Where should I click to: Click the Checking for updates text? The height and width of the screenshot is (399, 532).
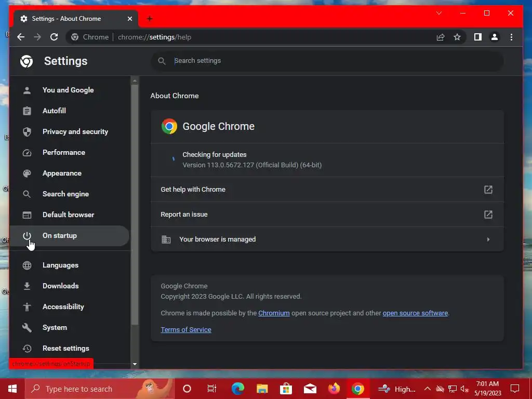pos(215,155)
